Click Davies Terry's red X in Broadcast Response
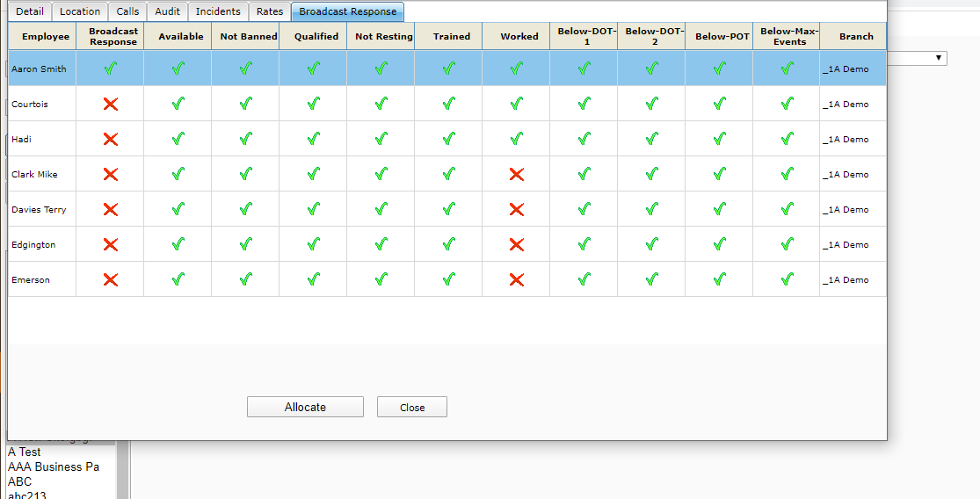The height and width of the screenshot is (499, 980). [x=110, y=210]
